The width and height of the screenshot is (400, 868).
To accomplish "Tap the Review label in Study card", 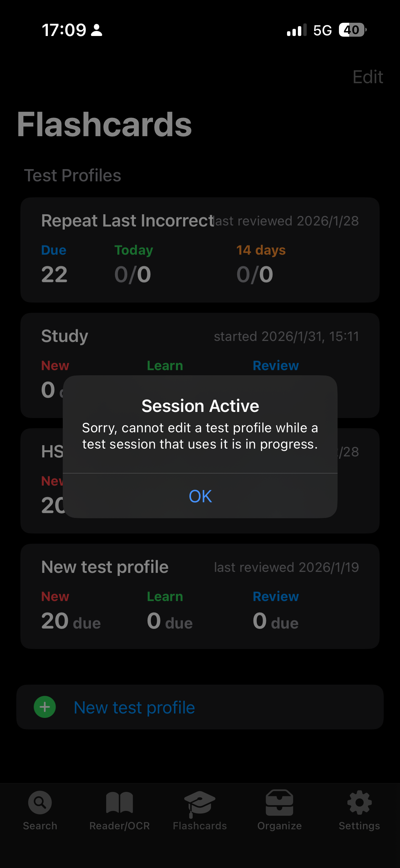I will pyautogui.click(x=275, y=366).
